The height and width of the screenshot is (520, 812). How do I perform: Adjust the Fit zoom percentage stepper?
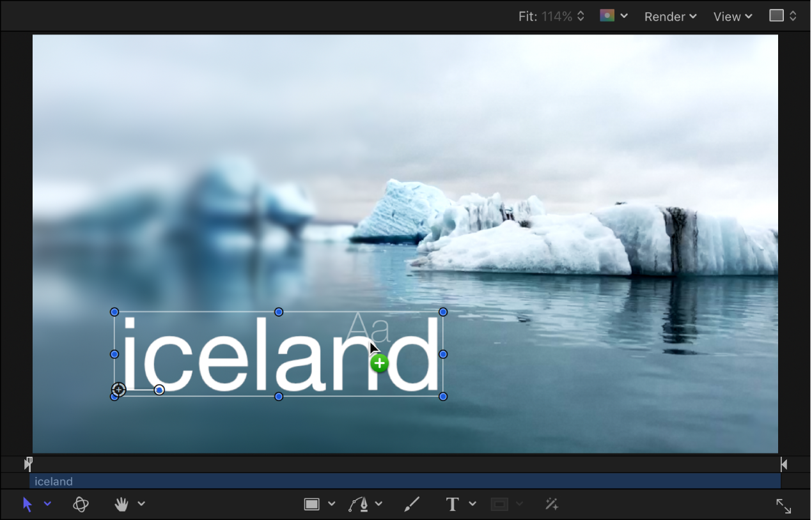[579, 16]
